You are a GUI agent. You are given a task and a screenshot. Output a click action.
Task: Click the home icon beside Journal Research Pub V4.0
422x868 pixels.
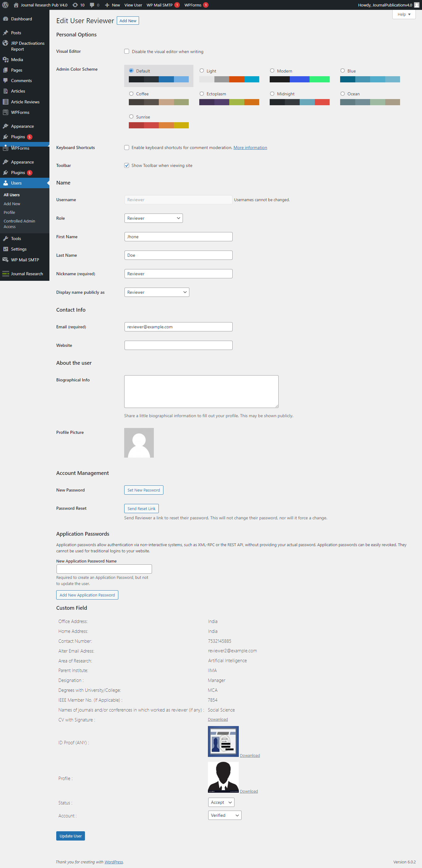[x=16, y=5]
